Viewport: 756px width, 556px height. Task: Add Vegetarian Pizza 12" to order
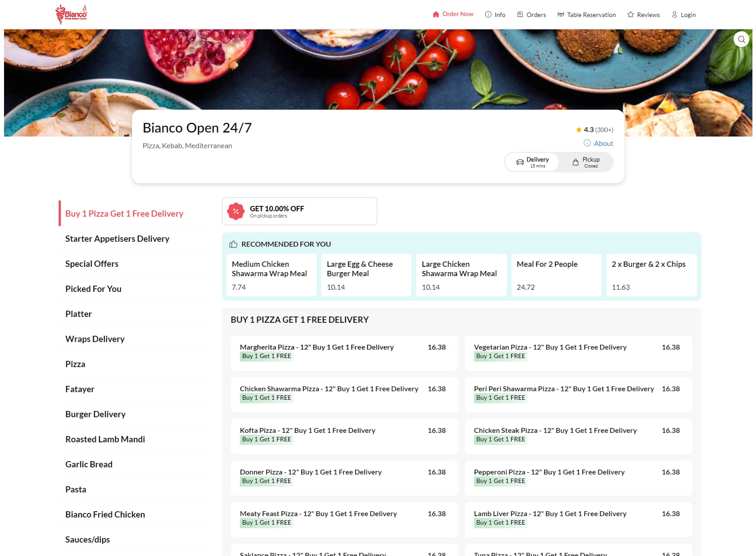[579, 353]
